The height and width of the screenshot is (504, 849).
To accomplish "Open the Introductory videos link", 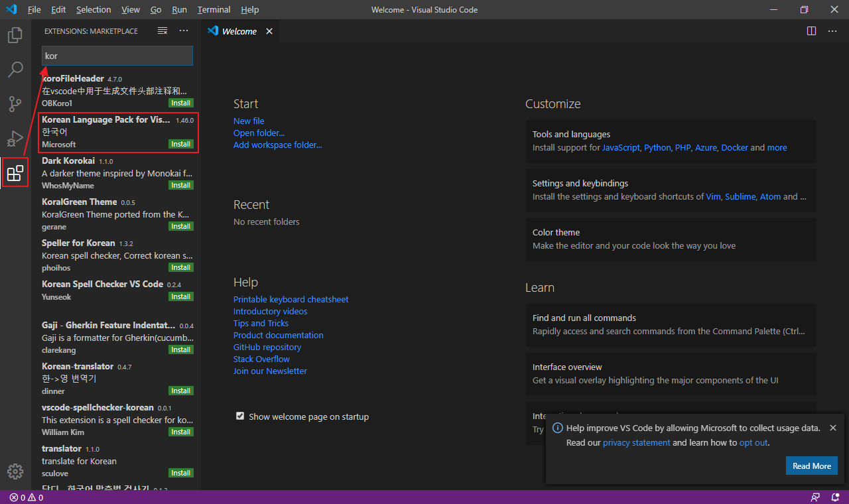I will 270,311.
